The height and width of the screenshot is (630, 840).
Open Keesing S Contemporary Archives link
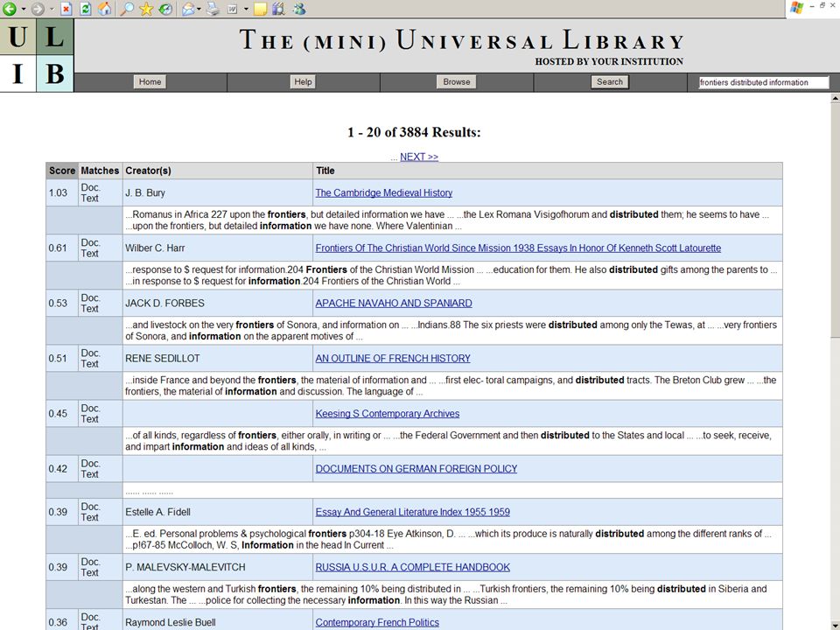pos(388,414)
